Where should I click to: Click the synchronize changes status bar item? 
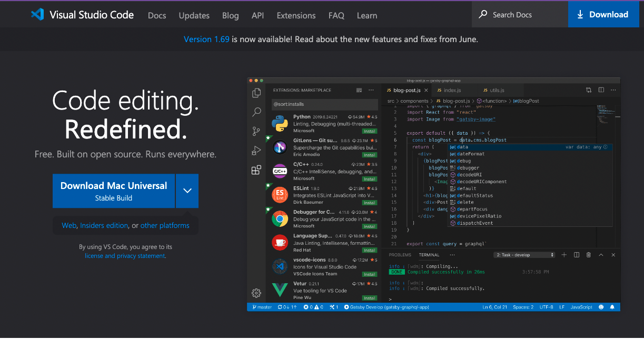[x=288, y=307]
